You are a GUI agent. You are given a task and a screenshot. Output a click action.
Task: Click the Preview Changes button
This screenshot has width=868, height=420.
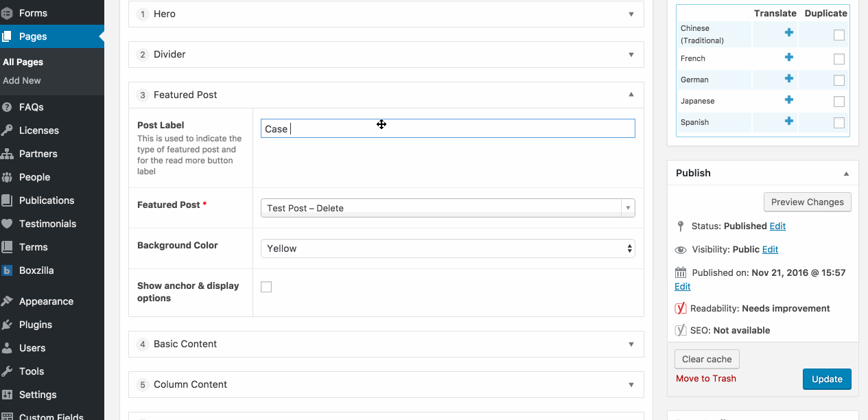(x=808, y=202)
